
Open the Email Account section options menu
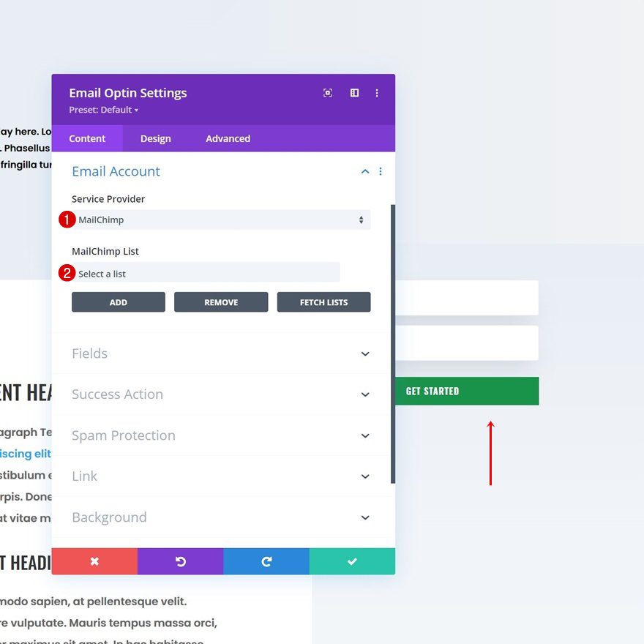[380, 171]
